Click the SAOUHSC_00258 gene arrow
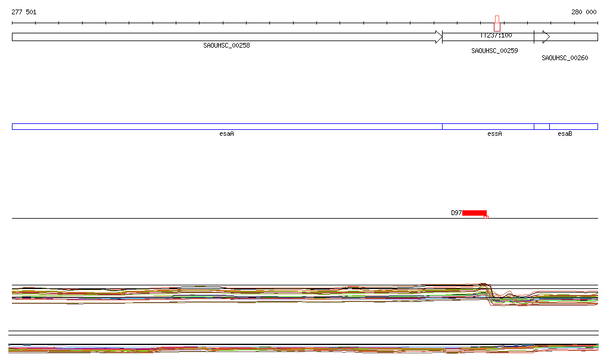610x364 pixels. [226, 37]
